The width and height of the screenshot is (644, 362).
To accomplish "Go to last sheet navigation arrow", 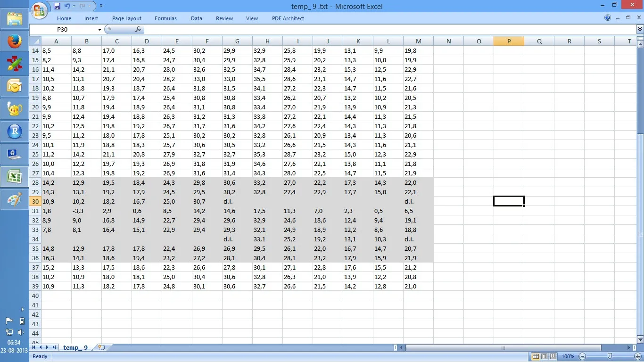I will 54,347.
